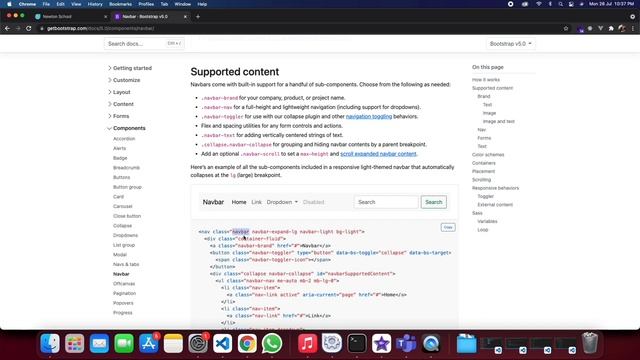The image size is (640, 360).
Task: Switch to the Newton School tab
Action: pyautogui.click(x=70, y=16)
